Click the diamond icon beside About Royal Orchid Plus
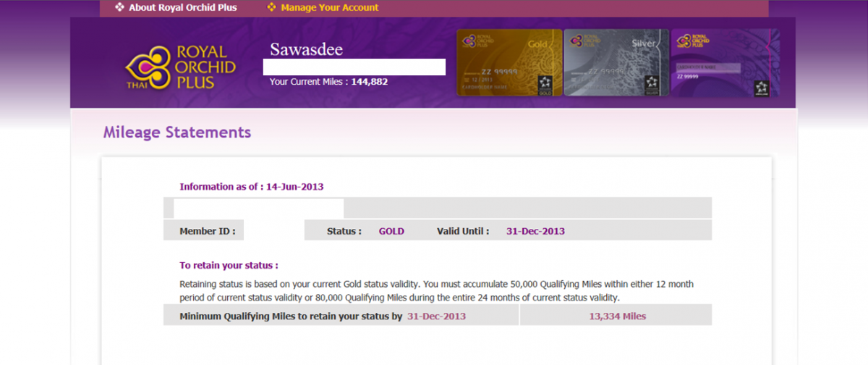 click(x=119, y=7)
